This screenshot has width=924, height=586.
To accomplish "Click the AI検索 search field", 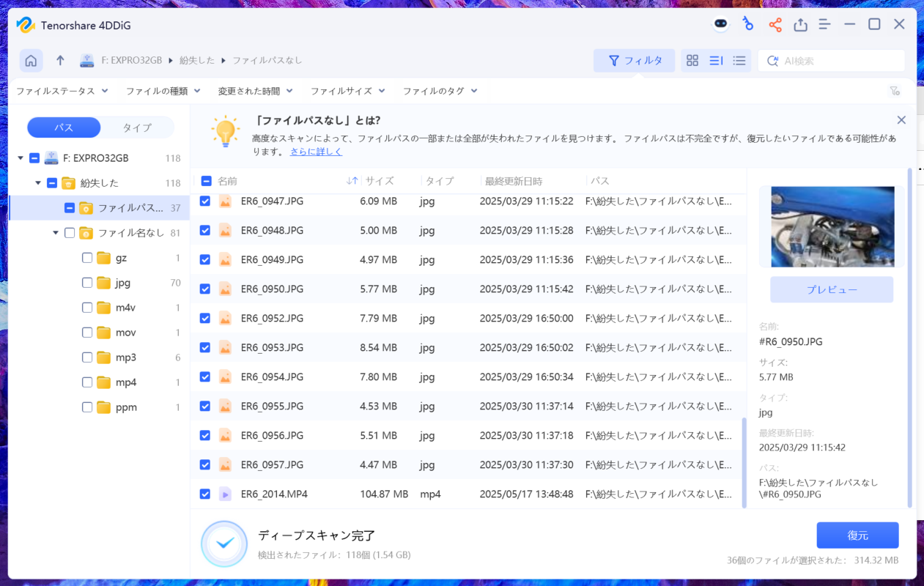I will click(839, 61).
